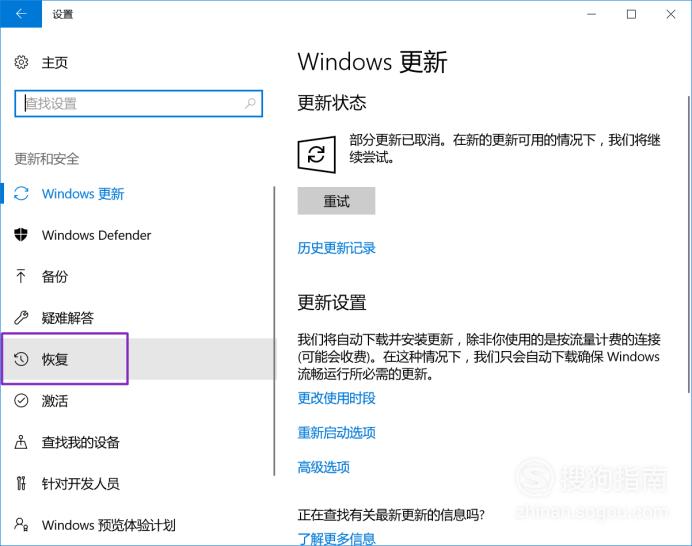Open the Windows Defender section
Viewport: 692px width, 546px height.
(x=96, y=235)
